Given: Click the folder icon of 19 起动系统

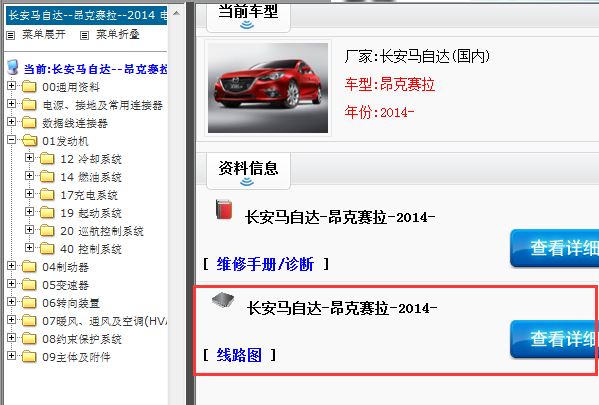Looking at the screenshot, I should coord(47,212).
